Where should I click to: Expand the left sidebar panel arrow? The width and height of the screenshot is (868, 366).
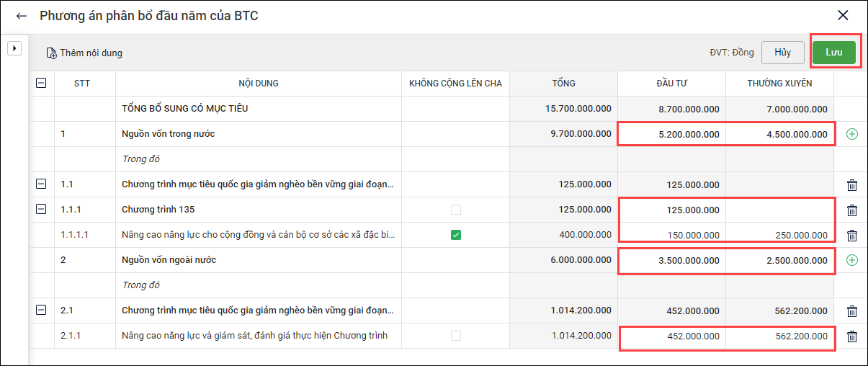click(14, 48)
